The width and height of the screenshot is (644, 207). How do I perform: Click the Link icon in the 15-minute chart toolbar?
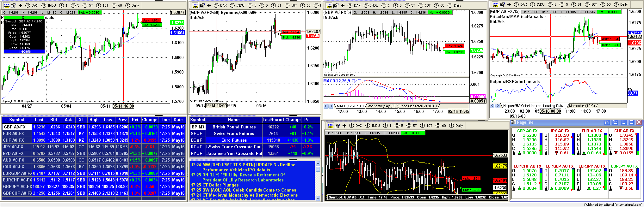[495, 4]
